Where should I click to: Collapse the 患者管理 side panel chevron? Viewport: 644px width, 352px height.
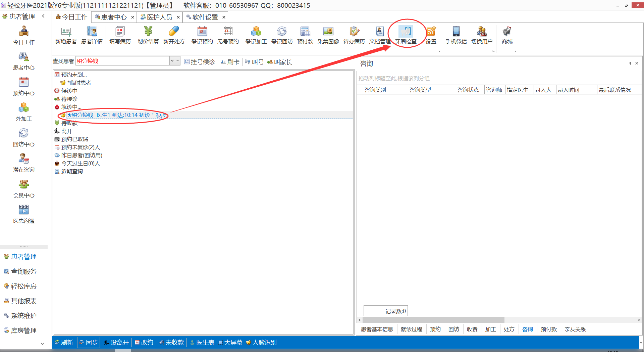click(x=43, y=16)
